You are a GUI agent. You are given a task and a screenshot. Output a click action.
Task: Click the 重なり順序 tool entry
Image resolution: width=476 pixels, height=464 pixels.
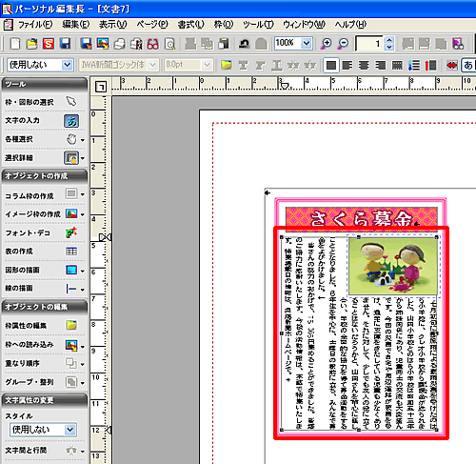tap(45, 363)
